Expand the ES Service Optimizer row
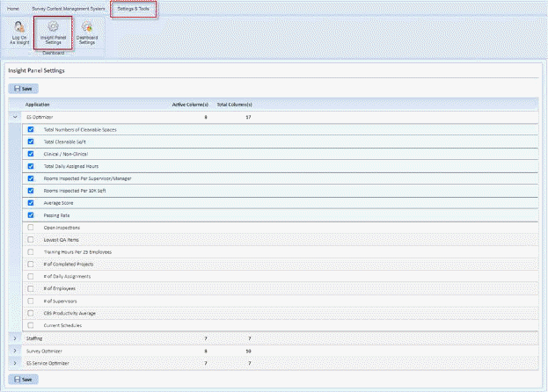 (15, 362)
